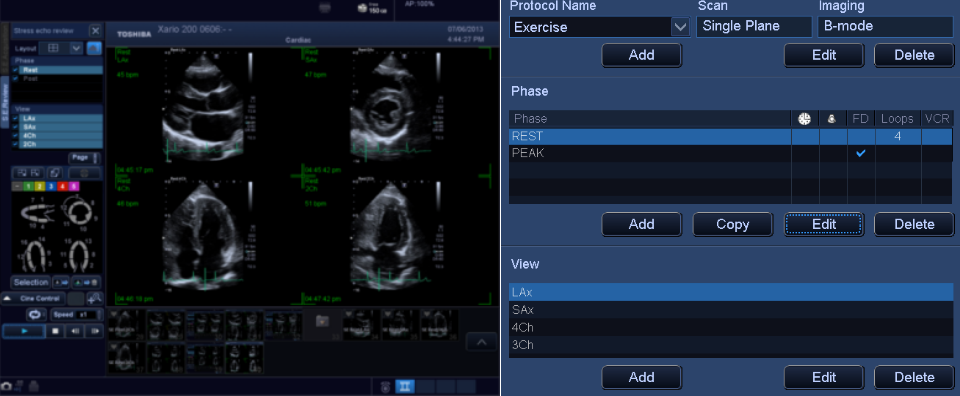Click Copy in the Phase section
Screen dimensions: 960x396
732,225
